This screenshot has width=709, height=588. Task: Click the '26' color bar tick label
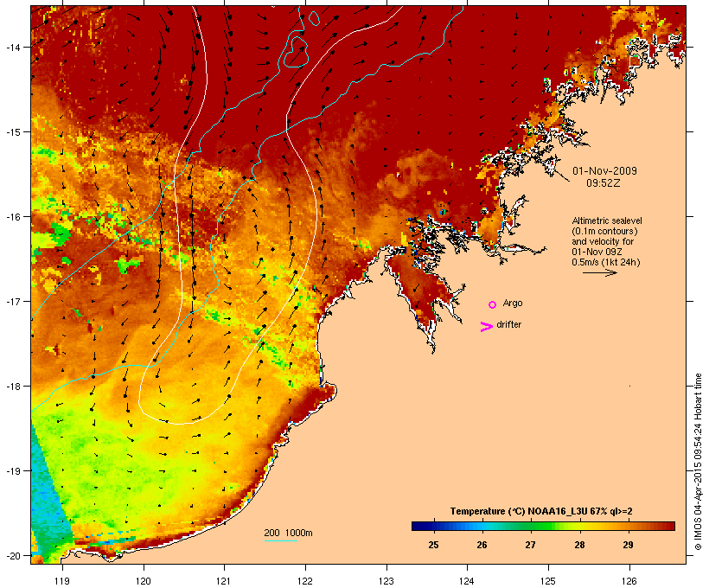[x=482, y=545]
